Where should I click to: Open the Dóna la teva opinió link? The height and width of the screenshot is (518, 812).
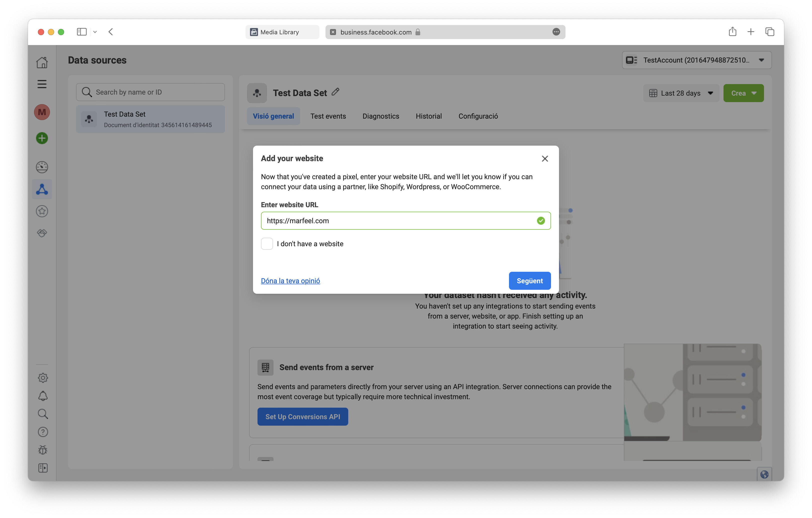(290, 281)
